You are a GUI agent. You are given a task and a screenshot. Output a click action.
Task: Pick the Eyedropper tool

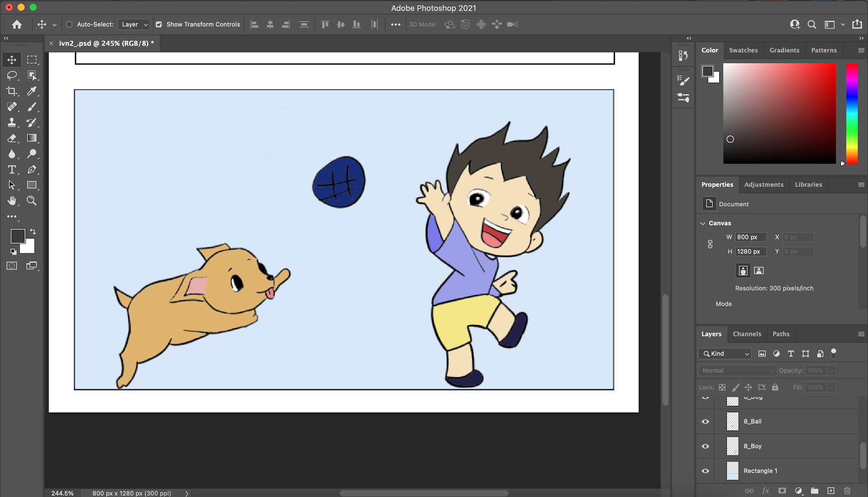click(x=32, y=91)
